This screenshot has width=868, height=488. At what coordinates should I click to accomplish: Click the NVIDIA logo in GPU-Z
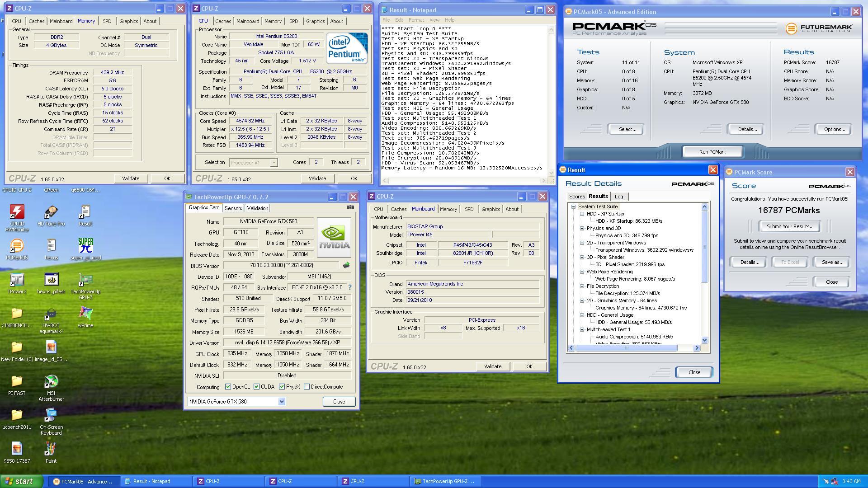click(334, 238)
